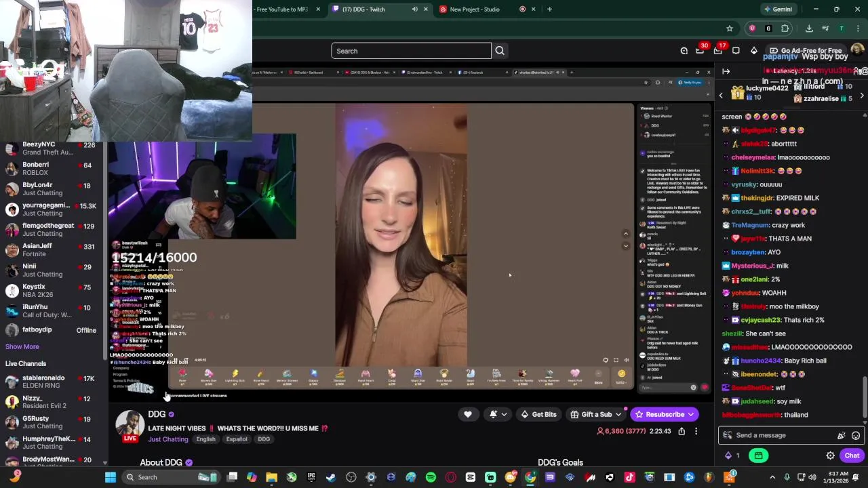868x488 pixels.
Task: Mute the DDG Twitch tab audio
Action: pyautogui.click(x=415, y=9)
